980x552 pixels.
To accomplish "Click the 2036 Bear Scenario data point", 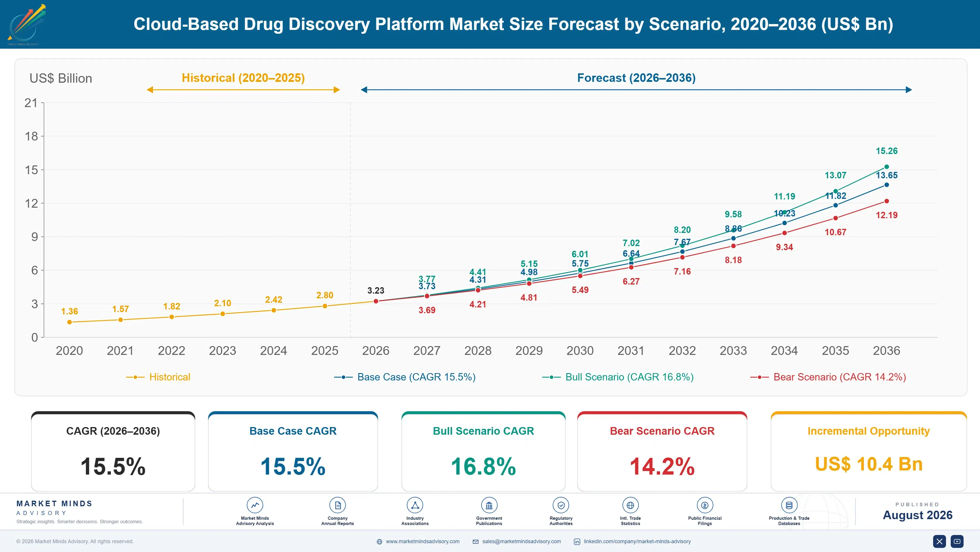I will click(887, 201).
